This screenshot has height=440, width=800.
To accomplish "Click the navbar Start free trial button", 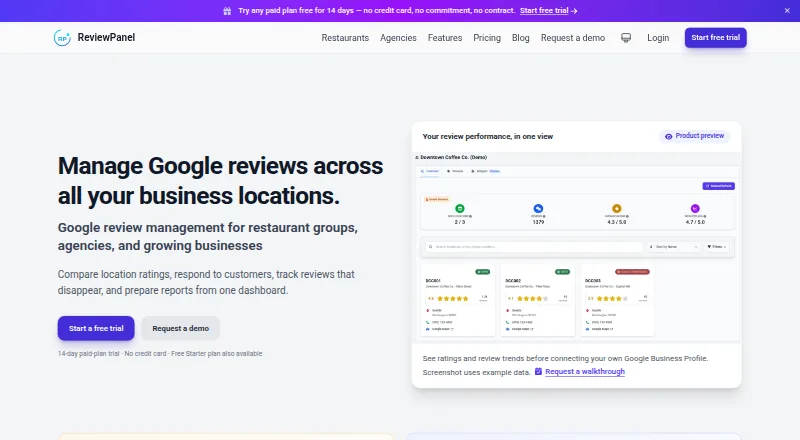I will click(715, 38).
